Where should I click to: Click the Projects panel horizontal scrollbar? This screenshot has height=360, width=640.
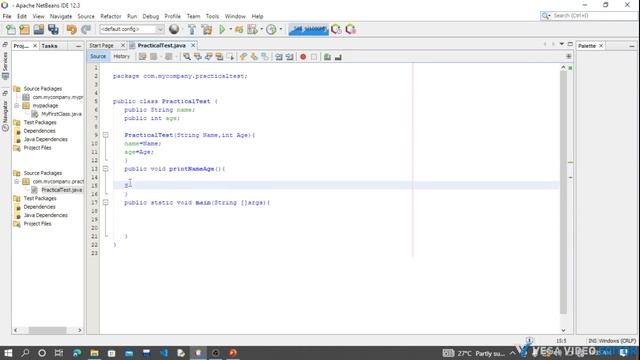(x=47, y=330)
